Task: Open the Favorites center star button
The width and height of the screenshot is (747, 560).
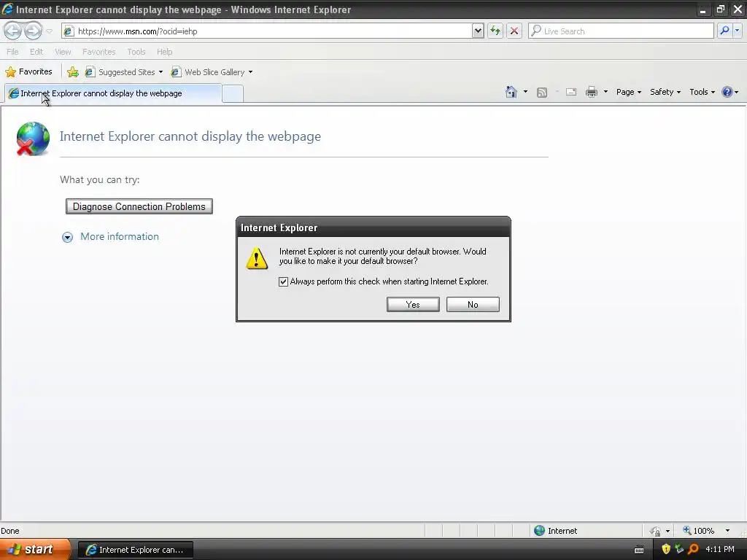Action: point(28,72)
